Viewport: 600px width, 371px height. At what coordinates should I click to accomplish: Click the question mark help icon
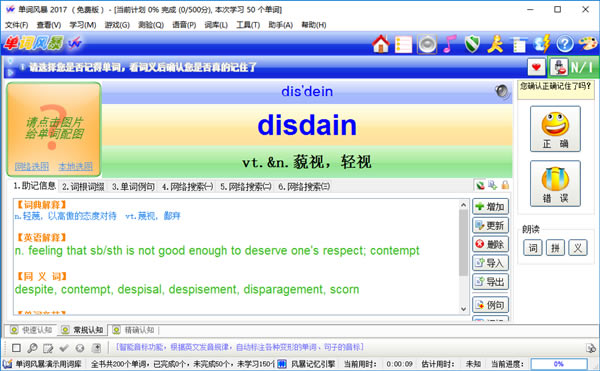[x=565, y=44]
